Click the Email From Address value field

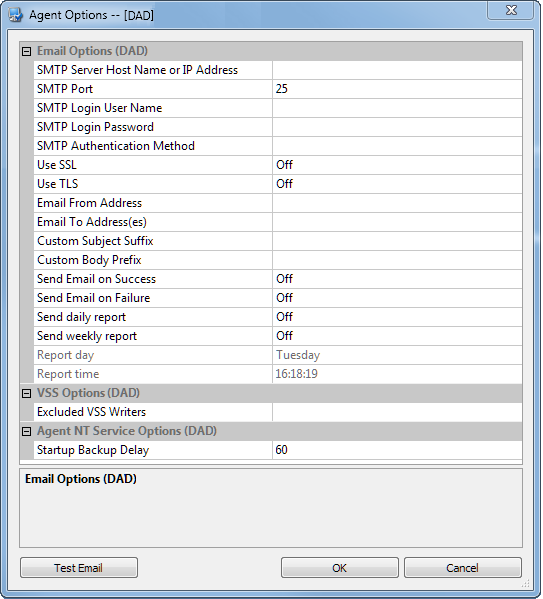click(397, 203)
